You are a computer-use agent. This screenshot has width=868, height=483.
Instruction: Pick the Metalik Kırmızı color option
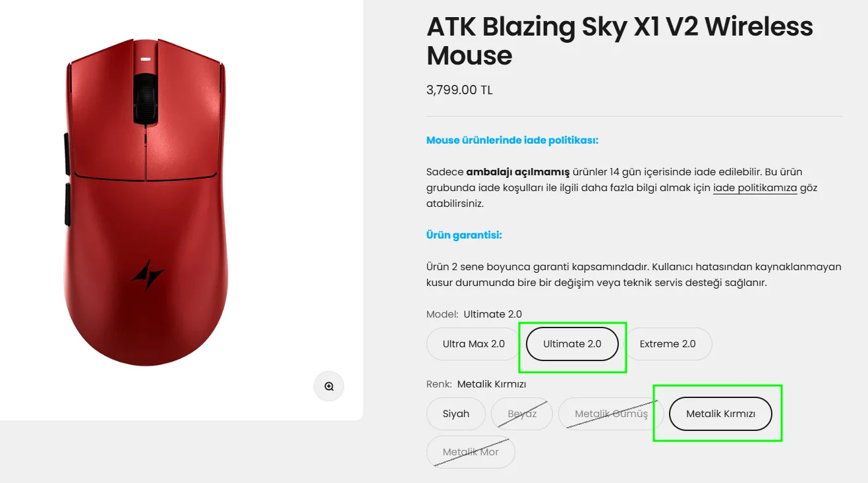720,414
